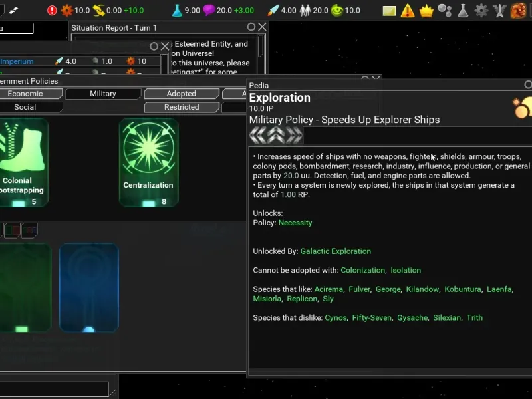This screenshot has height=399, width=532.
Task: Open the Acirema species link
Action: 329,289
